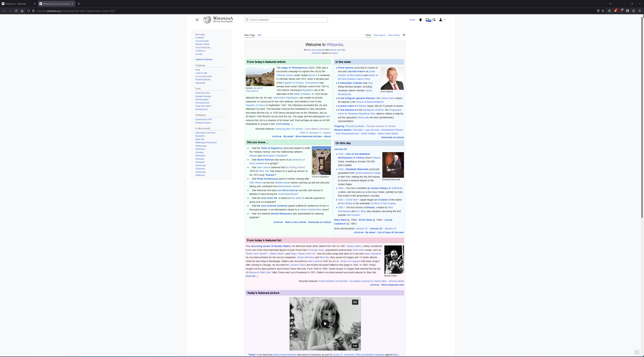Open the extensions puzzle-piece menu
The width and height of the screenshot is (644, 357).
633,11
